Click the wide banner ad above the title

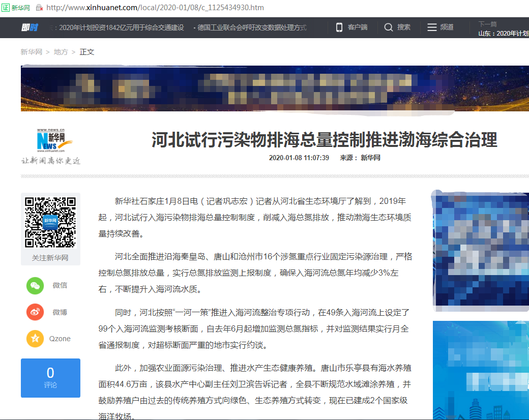[x=275, y=88]
